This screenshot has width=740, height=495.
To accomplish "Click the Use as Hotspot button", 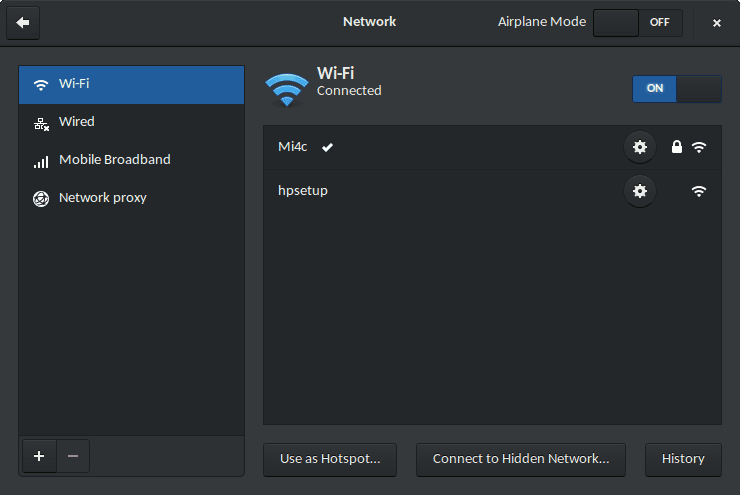I will (x=330, y=459).
